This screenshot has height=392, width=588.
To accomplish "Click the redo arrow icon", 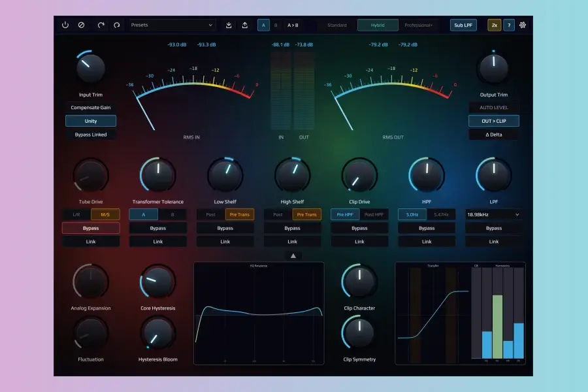I will click(101, 25).
